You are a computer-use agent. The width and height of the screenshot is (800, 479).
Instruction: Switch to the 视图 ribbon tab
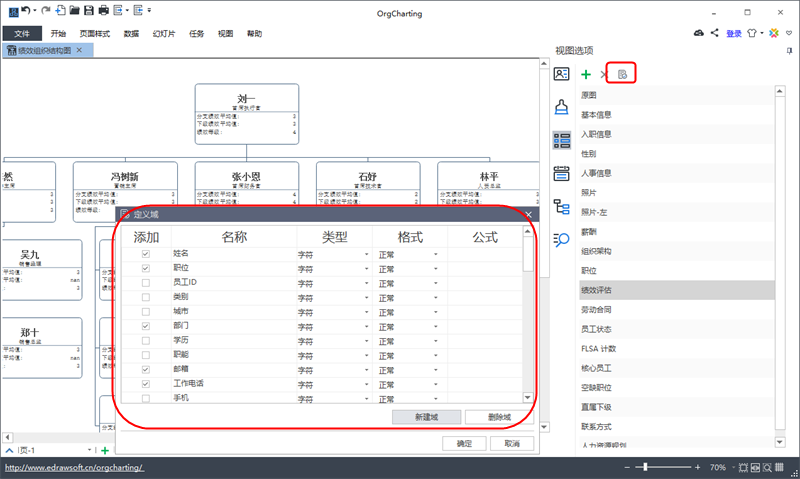(225, 34)
